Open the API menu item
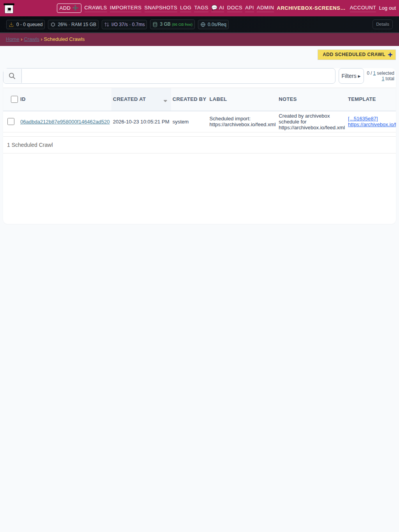Screen dimensions: 399x532 pyautogui.click(x=249, y=8)
